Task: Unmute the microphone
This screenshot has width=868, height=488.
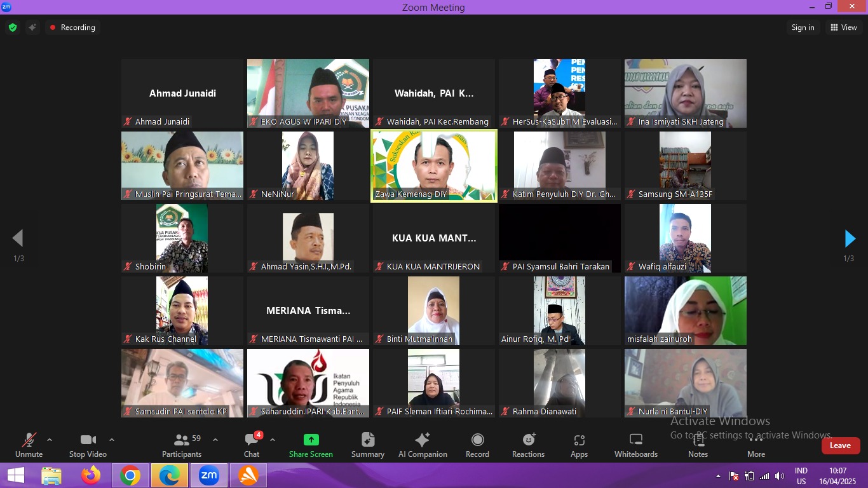Action: point(29,445)
